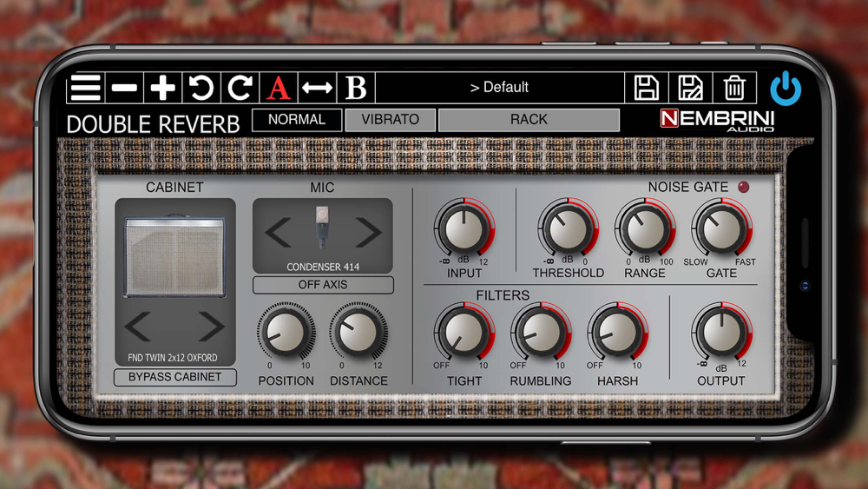Open the hamburger menu icon

tap(85, 88)
